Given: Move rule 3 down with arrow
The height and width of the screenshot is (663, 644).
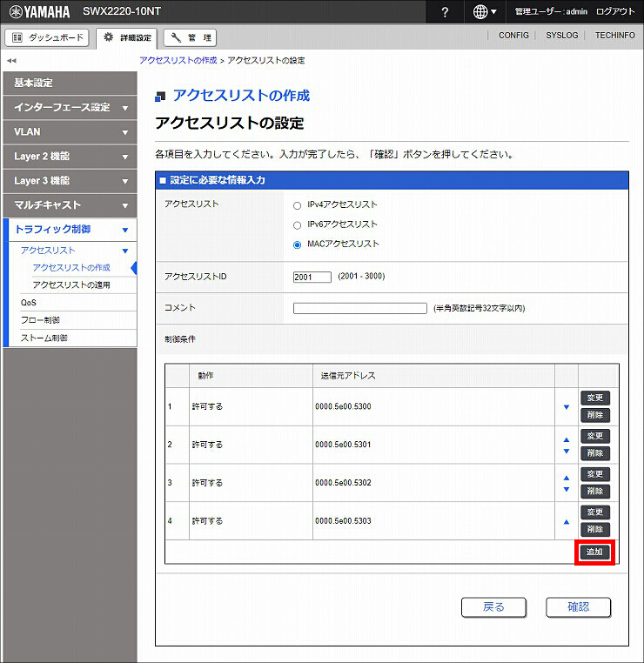Looking at the screenshot, I should click(x=567, y=489).
